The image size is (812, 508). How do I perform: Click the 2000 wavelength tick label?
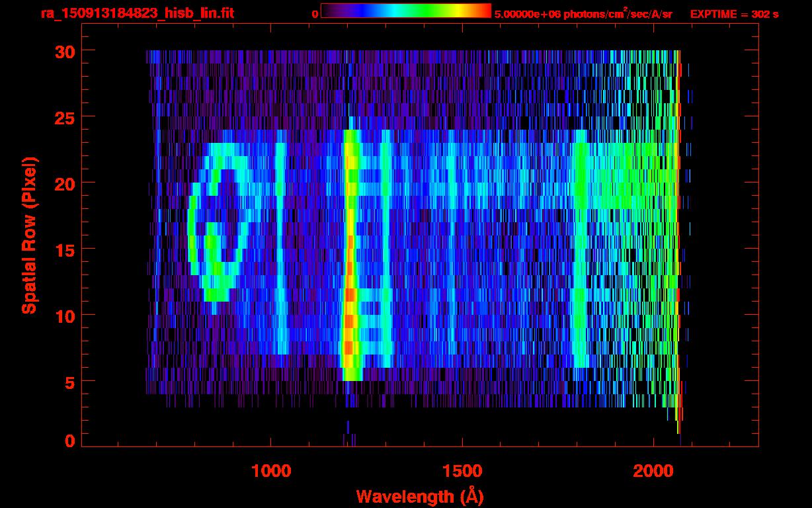tap(653, 472)
